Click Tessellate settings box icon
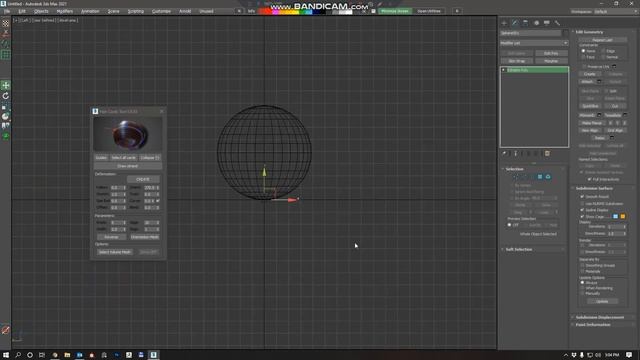The width and height of the screenshot is (640, 360). coord(625,115)
